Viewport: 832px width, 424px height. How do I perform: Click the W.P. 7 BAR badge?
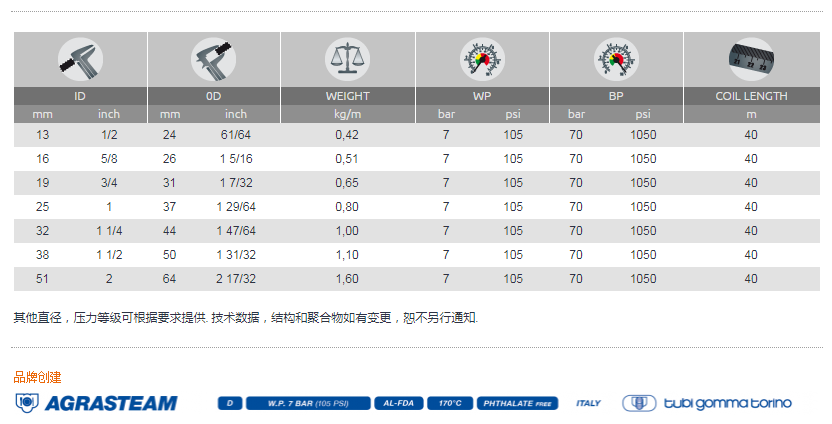tap(308, 403)
